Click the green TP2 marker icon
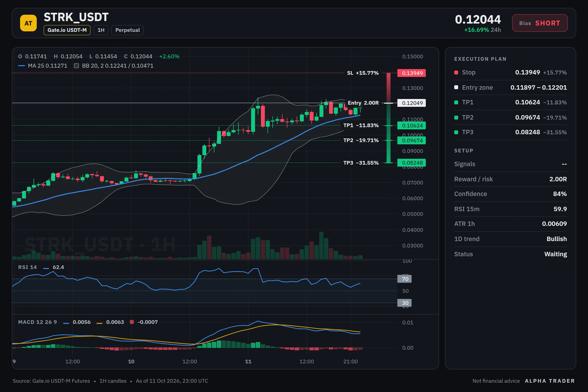Viewport: 588px width, 392px height. [456, 118]
